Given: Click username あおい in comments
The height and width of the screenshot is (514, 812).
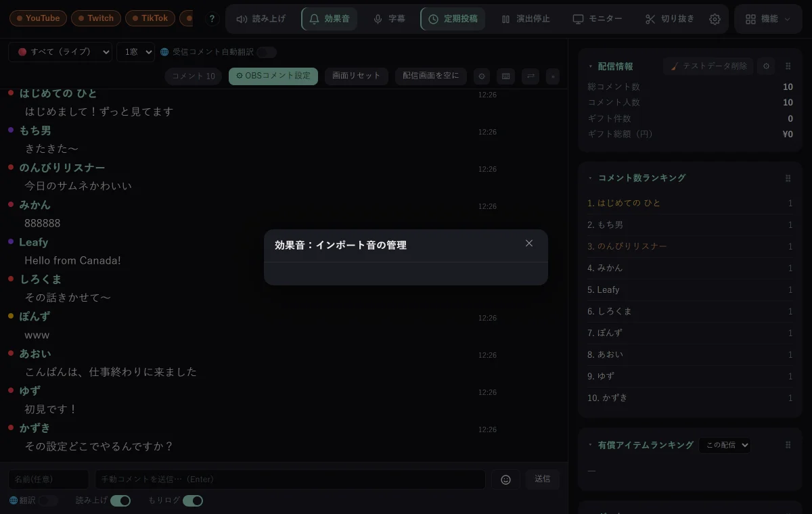Looking at the screenshot, I should [35, 354].
